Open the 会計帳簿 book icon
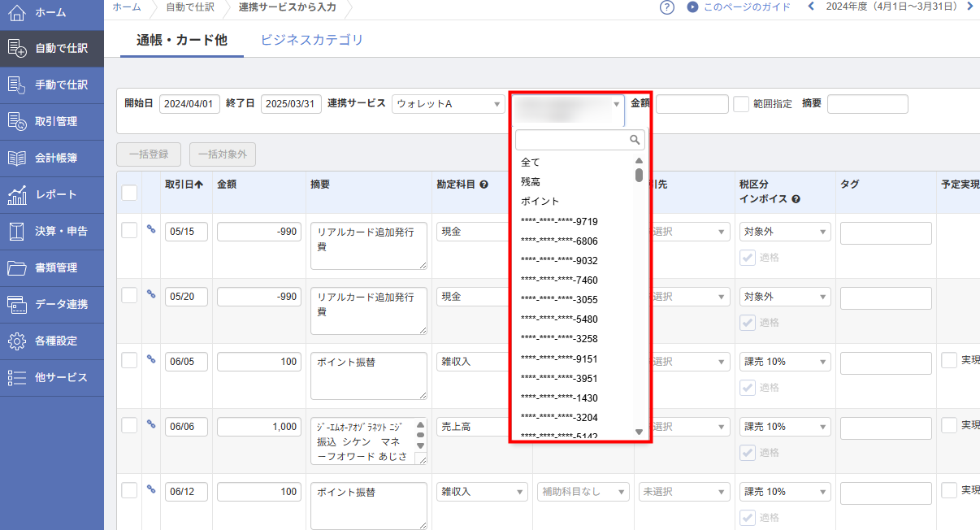Viewport: 980px width, 530px height. 17,159
